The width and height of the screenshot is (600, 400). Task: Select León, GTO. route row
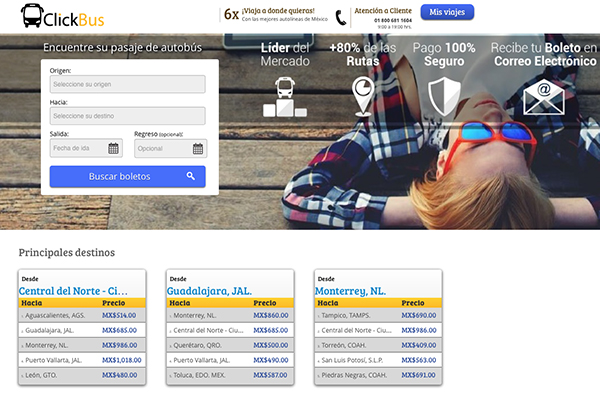click(82, 375)
